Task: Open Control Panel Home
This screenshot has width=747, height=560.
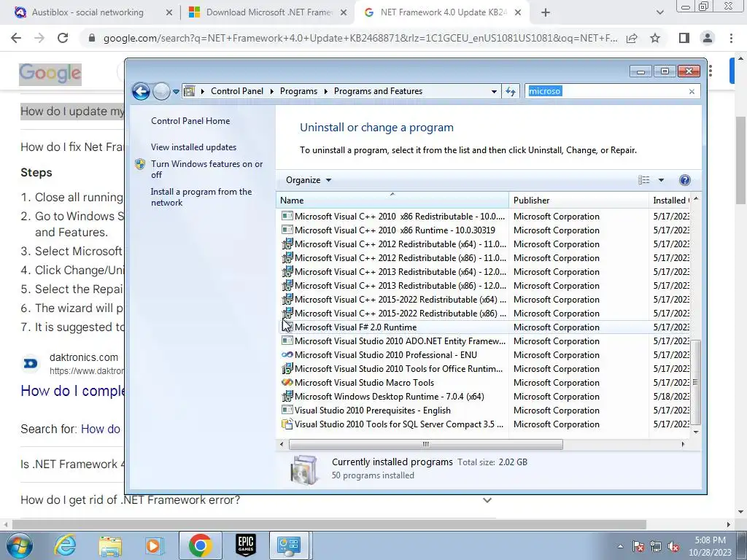Action: pos(190,121)
